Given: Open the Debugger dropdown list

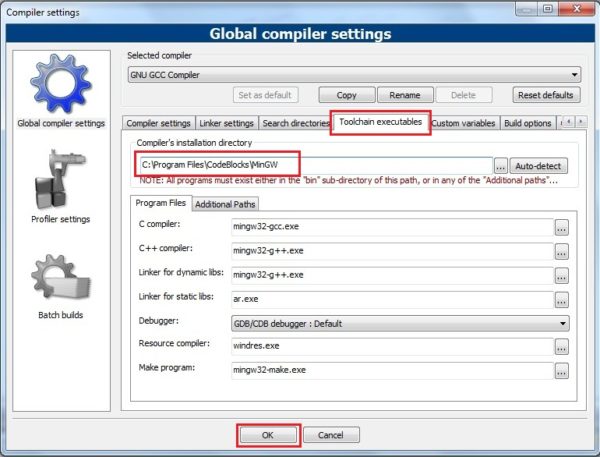Looking at the screenshot, I should coord(400,323).
